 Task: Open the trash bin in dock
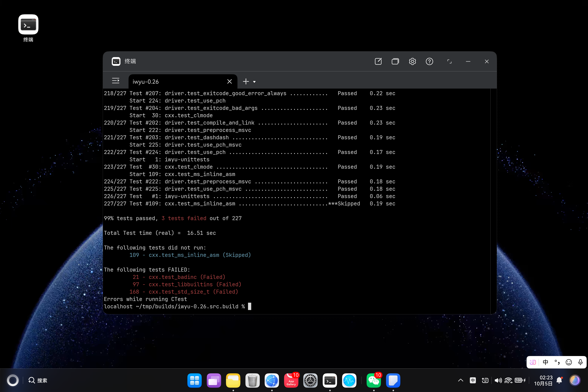pyautogui.click(x=253, y=380)
